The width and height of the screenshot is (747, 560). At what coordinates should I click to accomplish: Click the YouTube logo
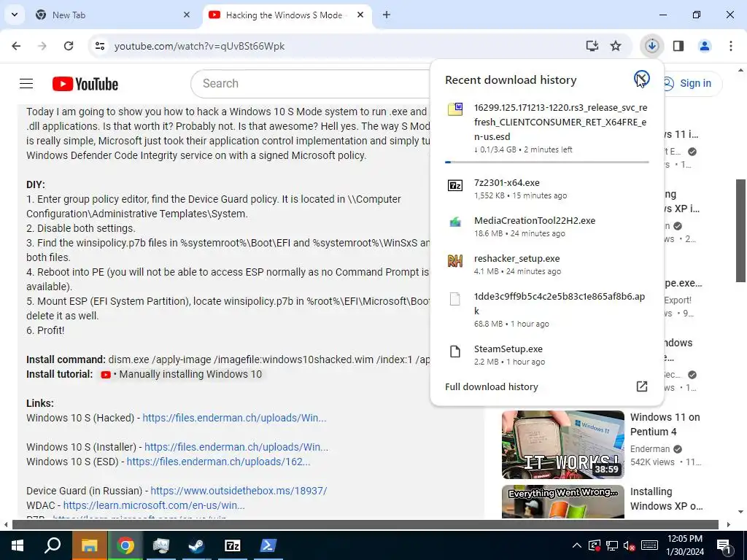coord(85,84)
